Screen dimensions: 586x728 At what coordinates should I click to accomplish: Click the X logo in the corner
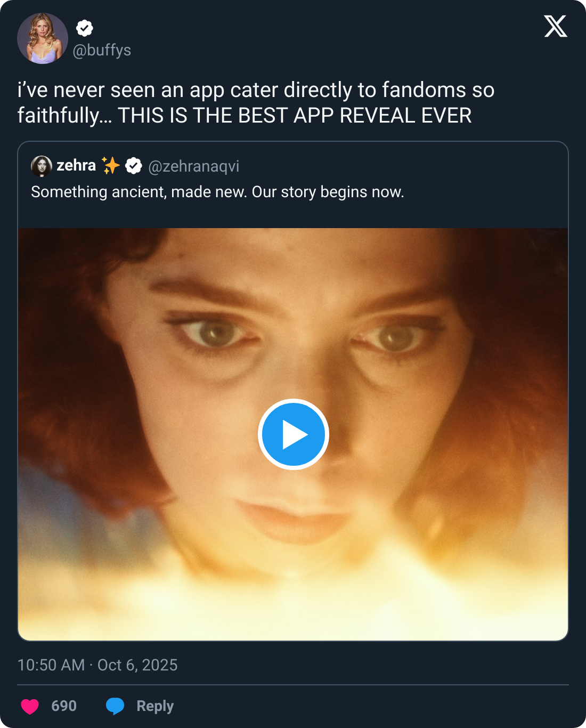[x=556, y=26]
